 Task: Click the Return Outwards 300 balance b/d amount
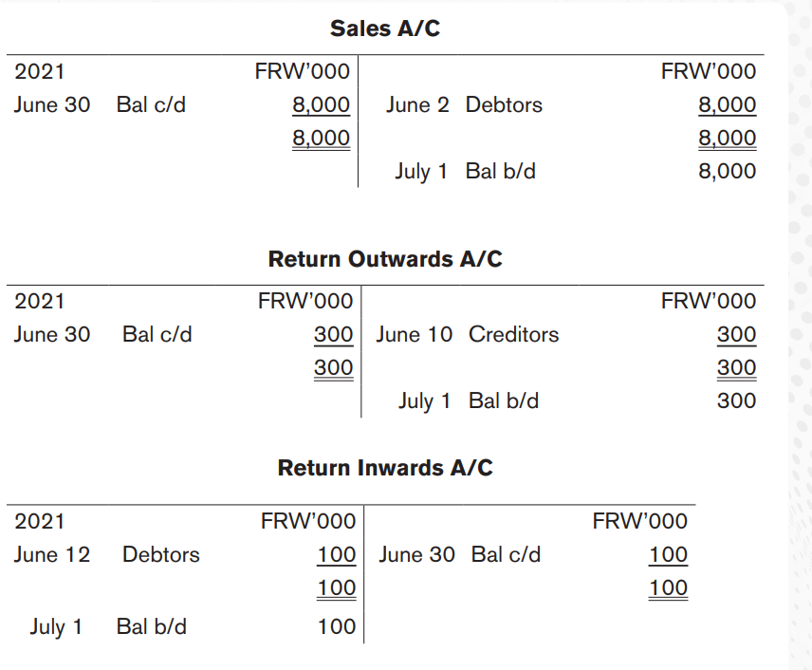tap(736, 400)
